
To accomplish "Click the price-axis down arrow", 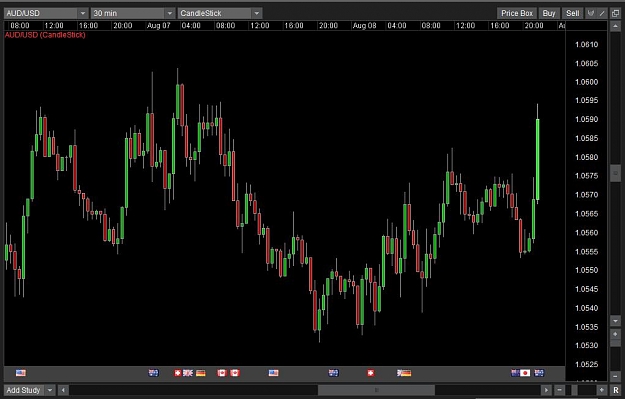I will tap(615, 321).
